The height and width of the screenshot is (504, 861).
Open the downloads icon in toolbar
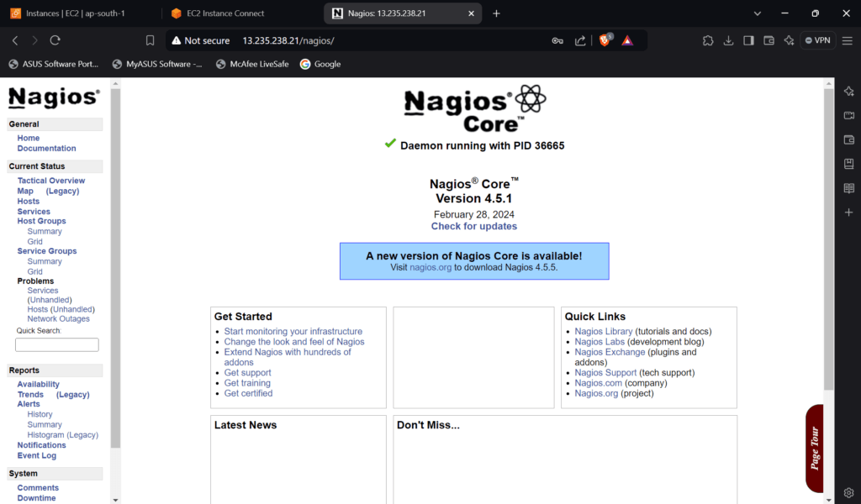(728, 40)
